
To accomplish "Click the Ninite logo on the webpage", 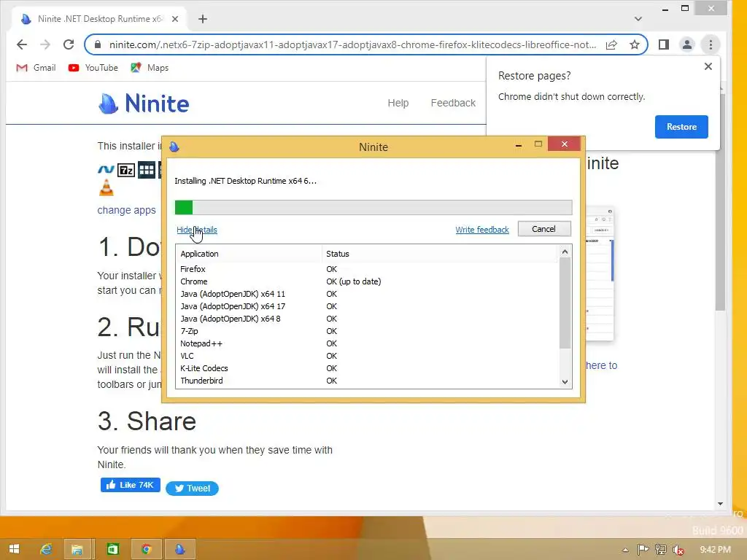I will tap(144, 104).
